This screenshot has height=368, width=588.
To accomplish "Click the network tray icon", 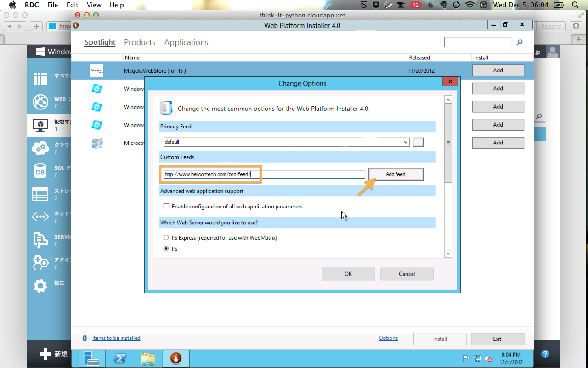I will click(x=477, y=359).
